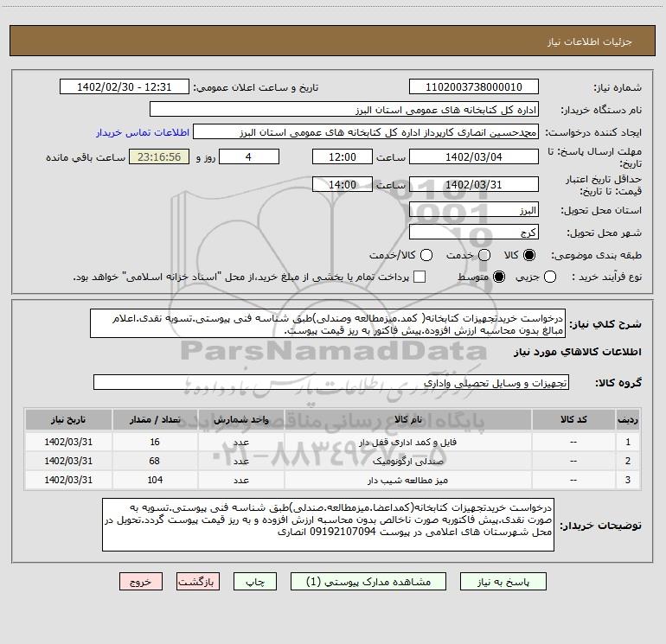
Task: Click the پاسخ به نیاز button
Action: coord(503,582)
